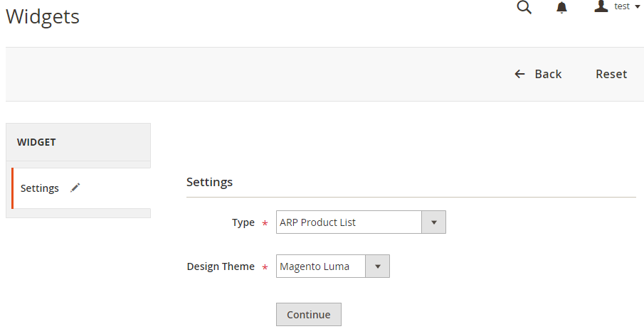Click the notifications bell icon
This screenshot has height=329, width=644.
(x=561, y=8)
